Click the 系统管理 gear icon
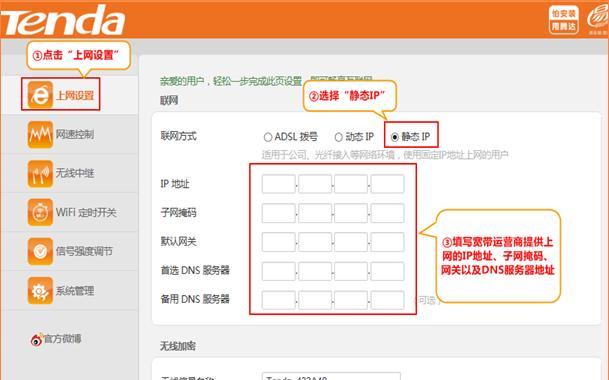 (40, 290)
